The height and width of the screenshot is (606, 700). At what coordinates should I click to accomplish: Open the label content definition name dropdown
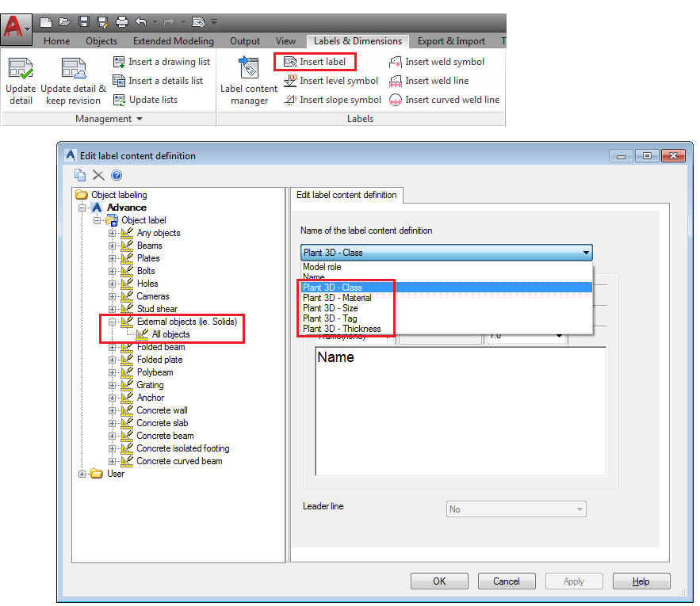(x=446, y=253)
